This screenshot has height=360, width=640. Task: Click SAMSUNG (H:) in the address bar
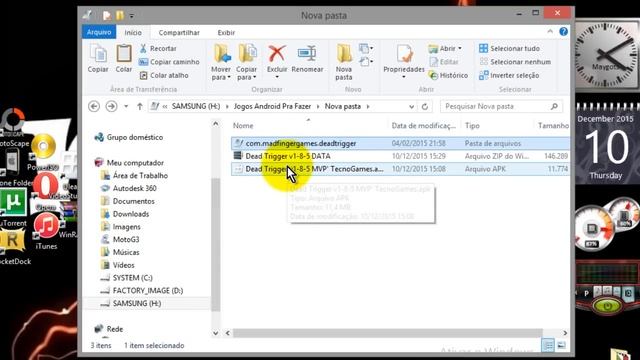[196, 106]
